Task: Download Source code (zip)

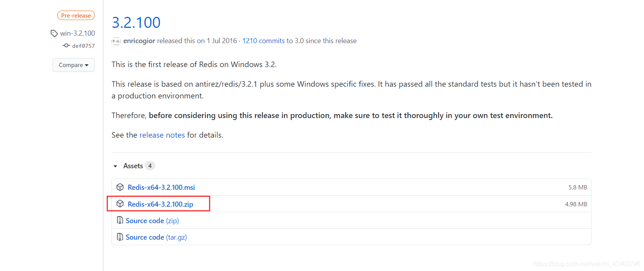Action: pos(152,221)
